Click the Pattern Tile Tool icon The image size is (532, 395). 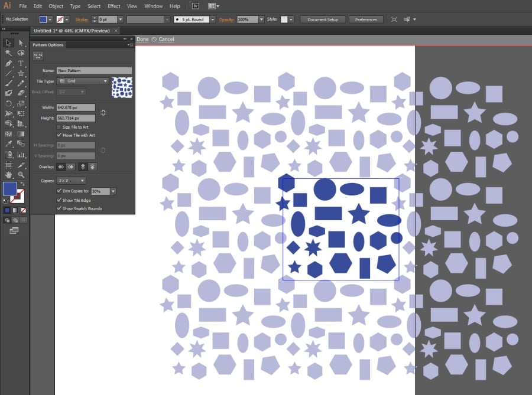click(38, 56)
